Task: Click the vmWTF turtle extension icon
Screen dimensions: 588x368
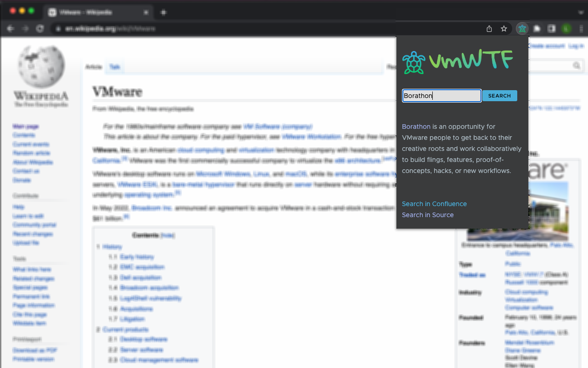Action: tap(522, 29)
